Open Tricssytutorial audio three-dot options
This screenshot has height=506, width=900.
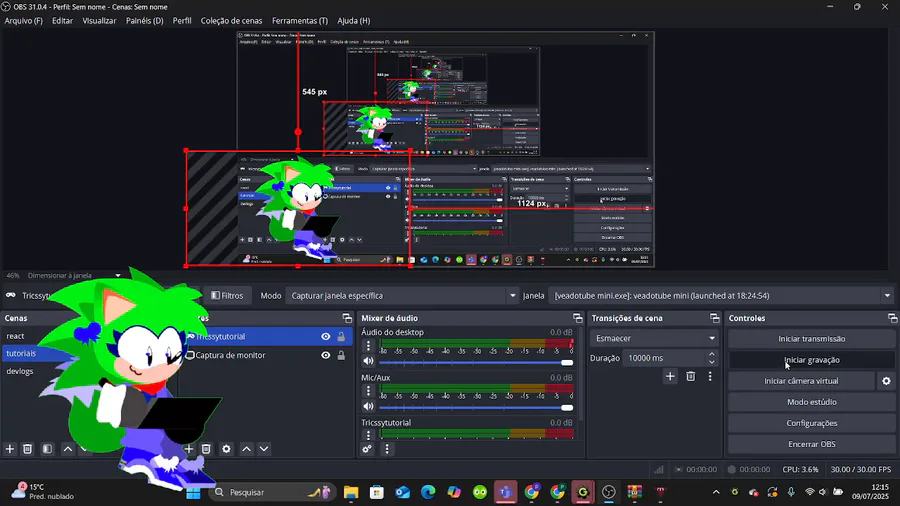(368, 434)
